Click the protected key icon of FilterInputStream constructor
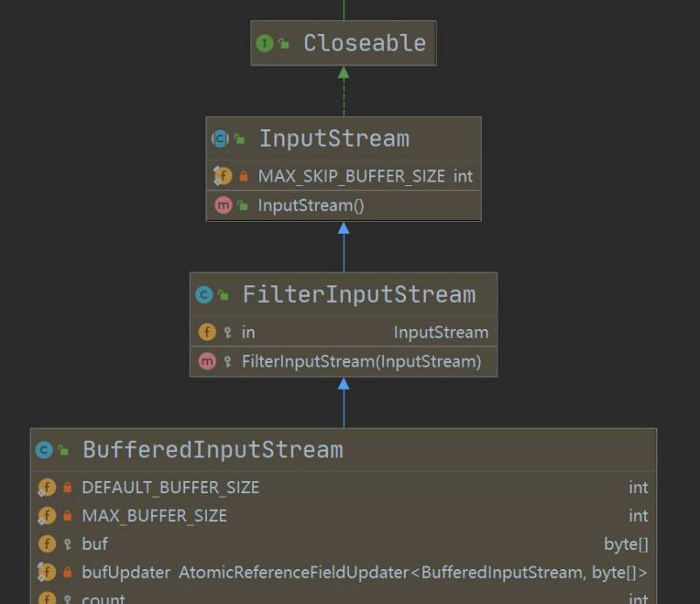Image resolution: width=700 pixels, height=604 pixels. [228, 361]
